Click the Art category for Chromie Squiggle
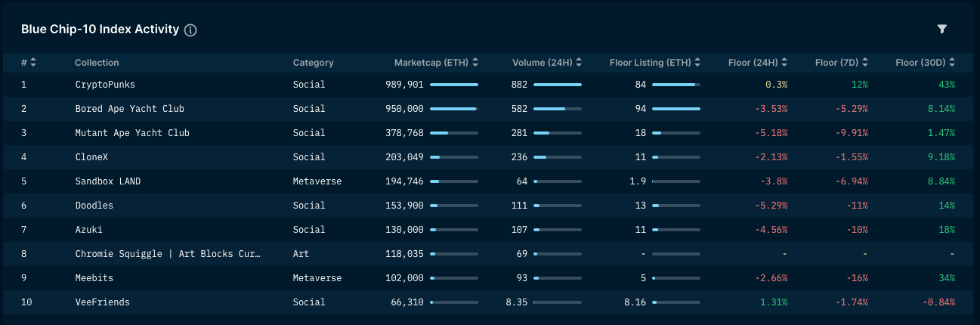Image resolution: width=980 pixels, height=325 pixels. [301, 254]
